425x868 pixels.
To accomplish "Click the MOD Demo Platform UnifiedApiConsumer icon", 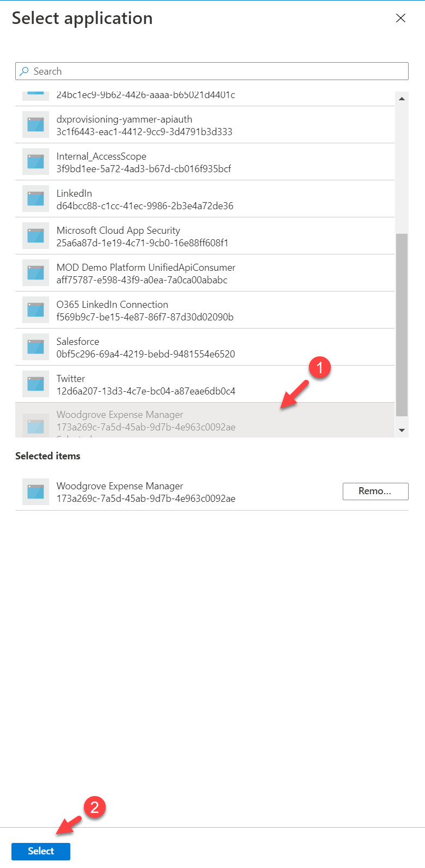I will pyautogui.click(x=35, y=273).
